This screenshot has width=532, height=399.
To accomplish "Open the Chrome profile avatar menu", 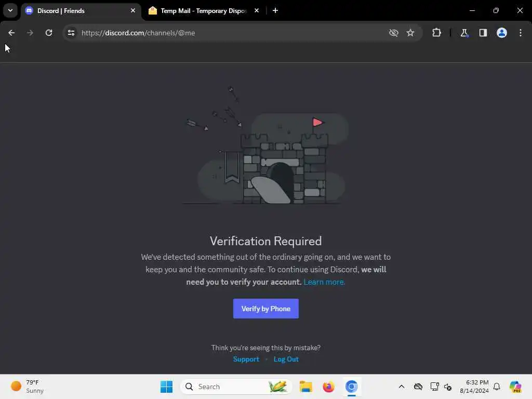I will coord(502,33).
